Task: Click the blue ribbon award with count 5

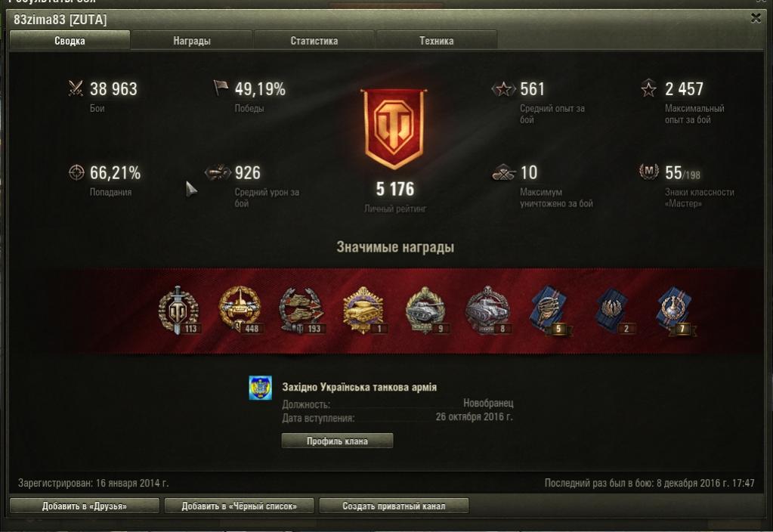Action: [x=551, y=311]
